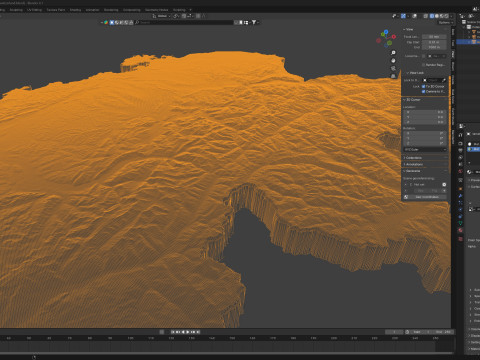Viewport: 480px width, 360px height.
Task: Open the green Object Data properties tab
Action: point(461,223)
